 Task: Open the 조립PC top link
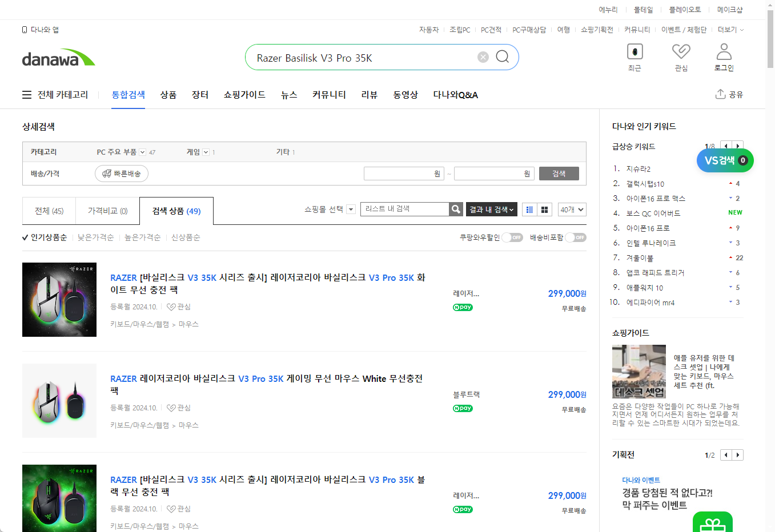[x=460, y=30]
